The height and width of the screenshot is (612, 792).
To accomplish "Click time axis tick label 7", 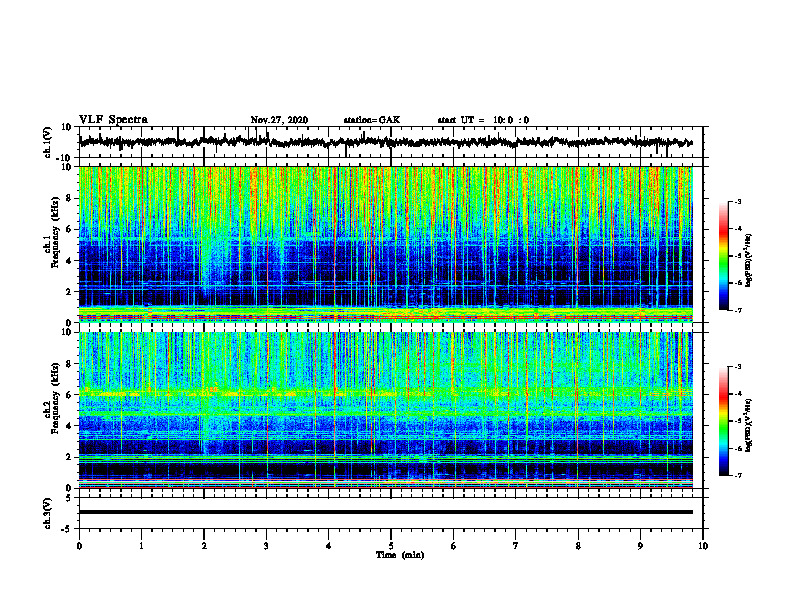I will coord(516,546).
